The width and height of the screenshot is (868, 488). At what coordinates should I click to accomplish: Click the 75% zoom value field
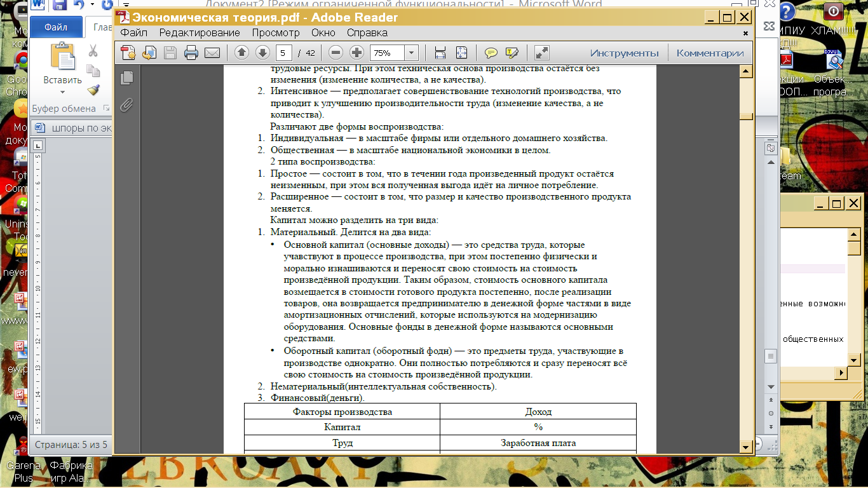pyautogui.click(x=387, y=53)
